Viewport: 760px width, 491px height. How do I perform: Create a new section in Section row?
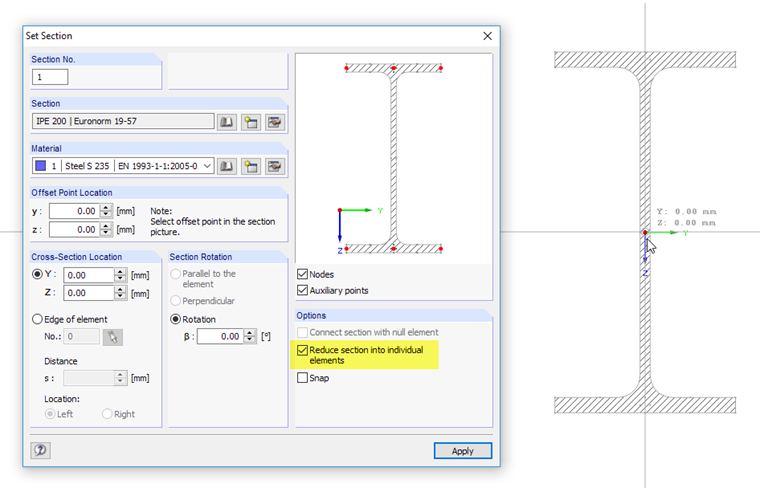coord(251,122)
